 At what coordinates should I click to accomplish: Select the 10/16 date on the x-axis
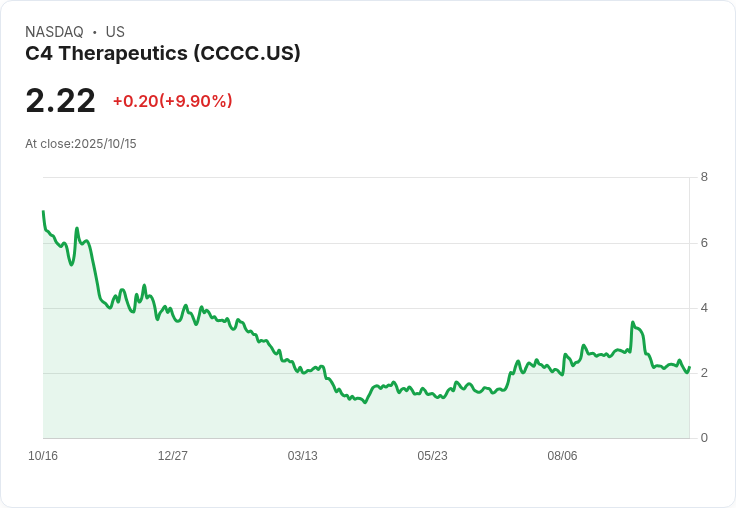(x=43, y=456)
